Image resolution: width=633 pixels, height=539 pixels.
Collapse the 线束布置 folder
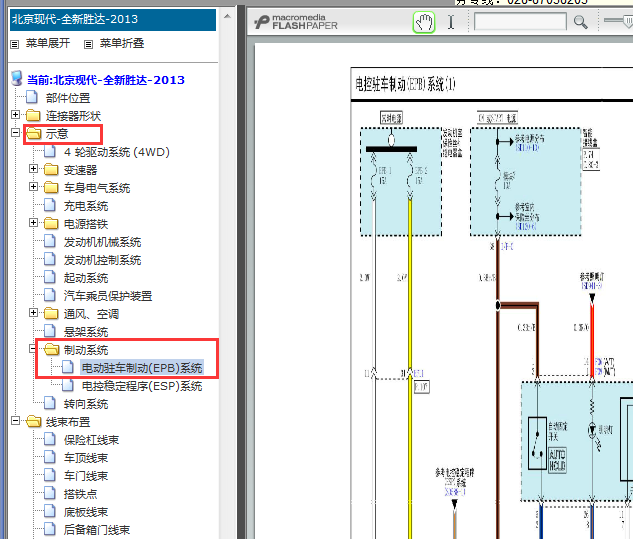coord(15,421)
